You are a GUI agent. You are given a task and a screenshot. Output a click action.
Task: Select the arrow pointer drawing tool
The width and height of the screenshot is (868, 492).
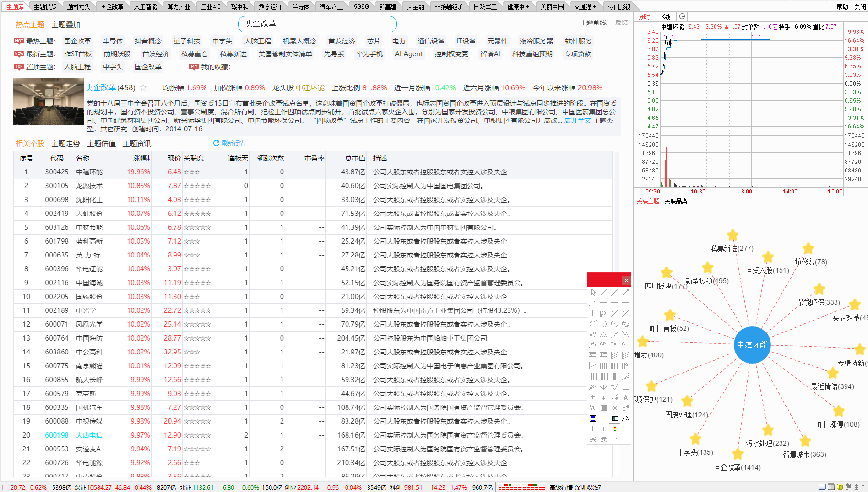pyautogui.click(x=593, y=292)
